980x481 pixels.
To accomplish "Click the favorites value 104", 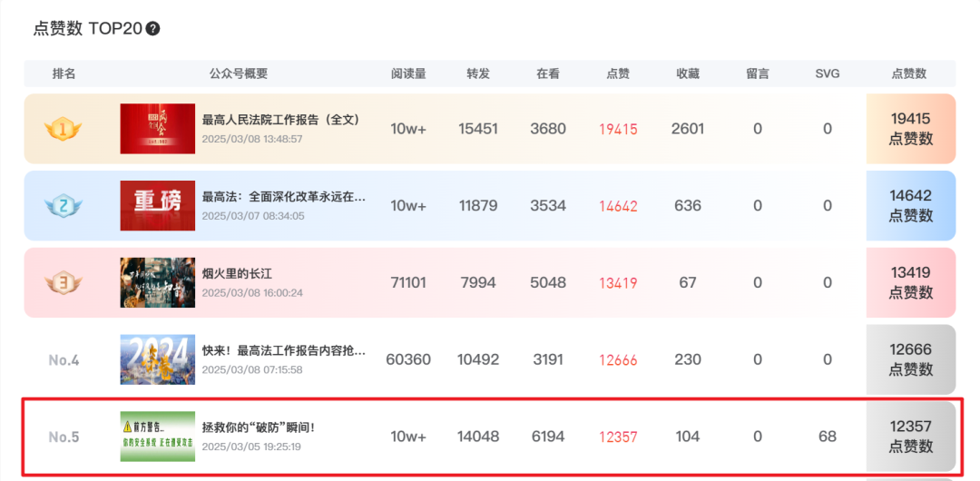I will [688, 437].
